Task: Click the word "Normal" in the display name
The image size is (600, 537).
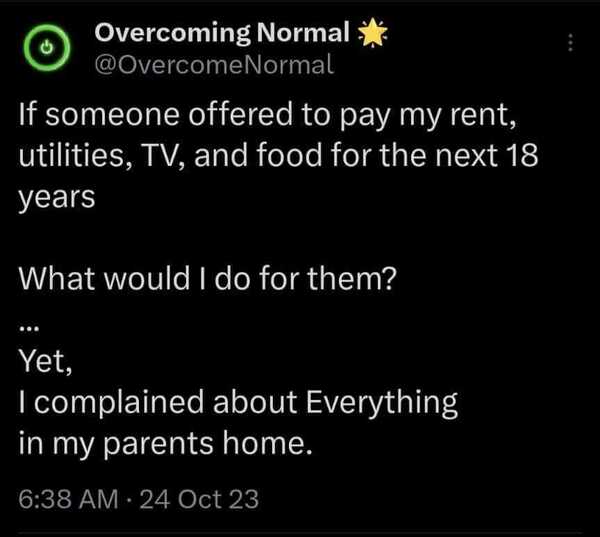Action: [304, 34]
